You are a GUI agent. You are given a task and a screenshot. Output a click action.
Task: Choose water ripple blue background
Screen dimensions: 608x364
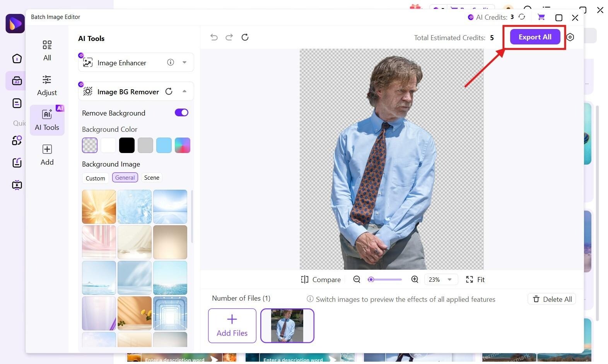[x=135, y=207]
